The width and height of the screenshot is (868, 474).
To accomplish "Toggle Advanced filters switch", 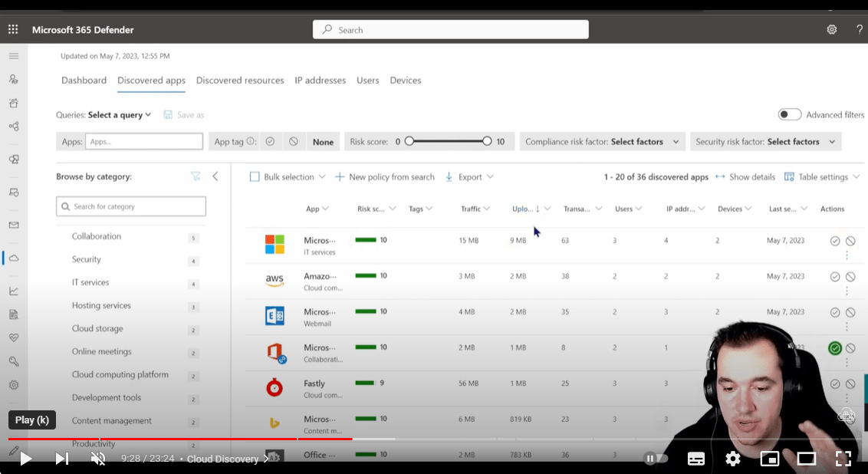I will pos(789,114).
